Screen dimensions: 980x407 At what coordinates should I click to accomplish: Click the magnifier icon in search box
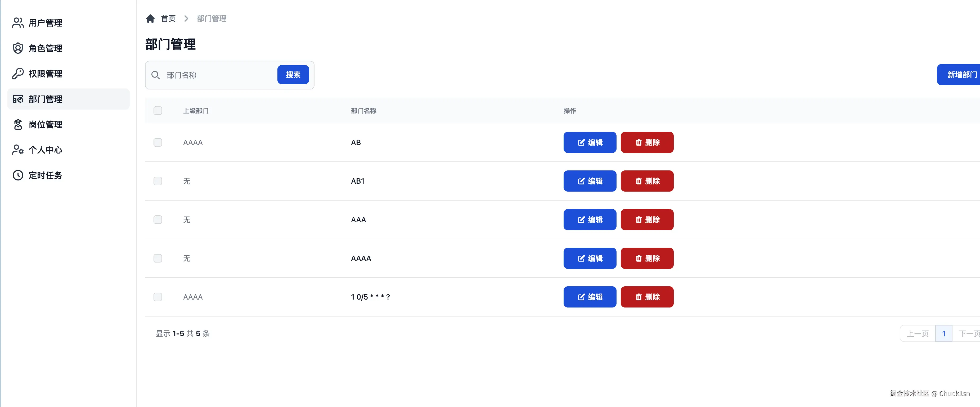pyautogui.click(x=155, y=75)
